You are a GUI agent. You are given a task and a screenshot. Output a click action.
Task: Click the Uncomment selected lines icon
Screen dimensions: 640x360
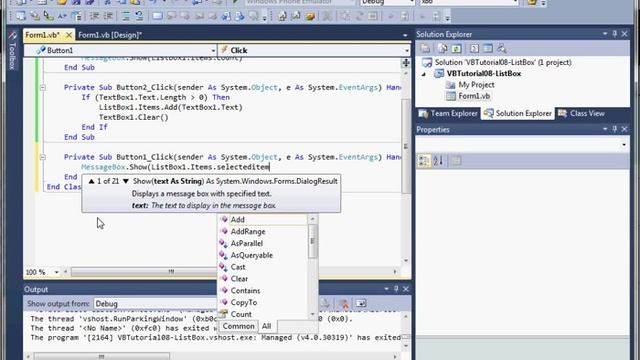[x=139, y=16]
